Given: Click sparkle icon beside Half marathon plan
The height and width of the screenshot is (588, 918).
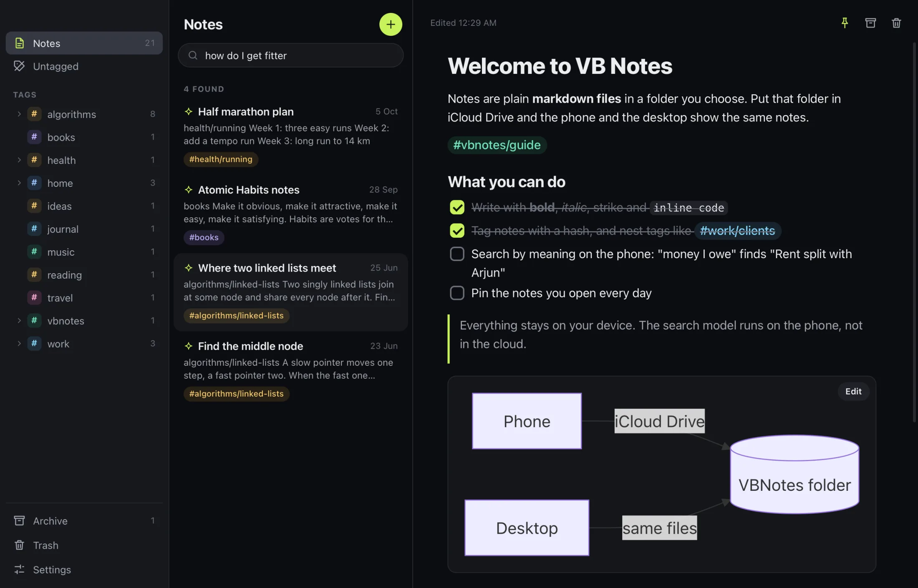Looking at the screenshot, I should click(189, 111).
